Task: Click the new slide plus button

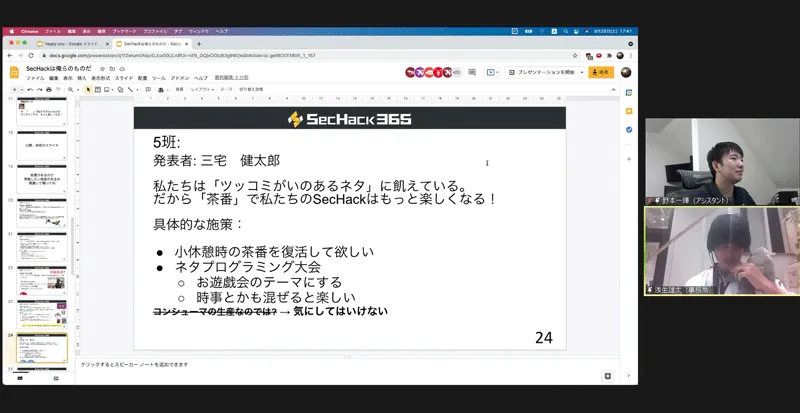Action: [x=14, y=89]
